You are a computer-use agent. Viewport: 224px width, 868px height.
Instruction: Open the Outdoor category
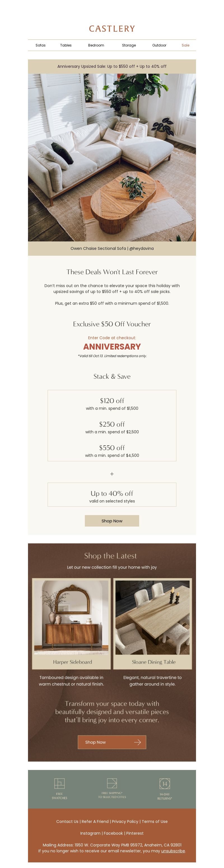click(x=159, y=45)
